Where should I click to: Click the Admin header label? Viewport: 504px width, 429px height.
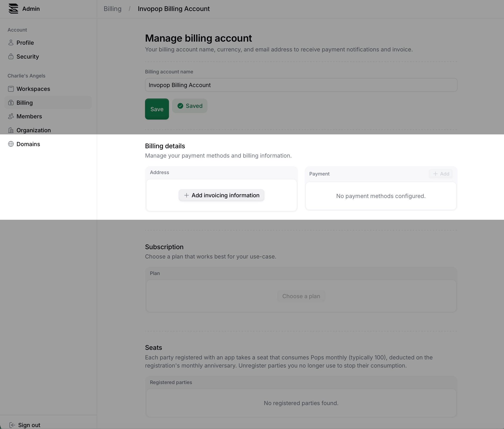pyautogui.click(x=31, y=9)
